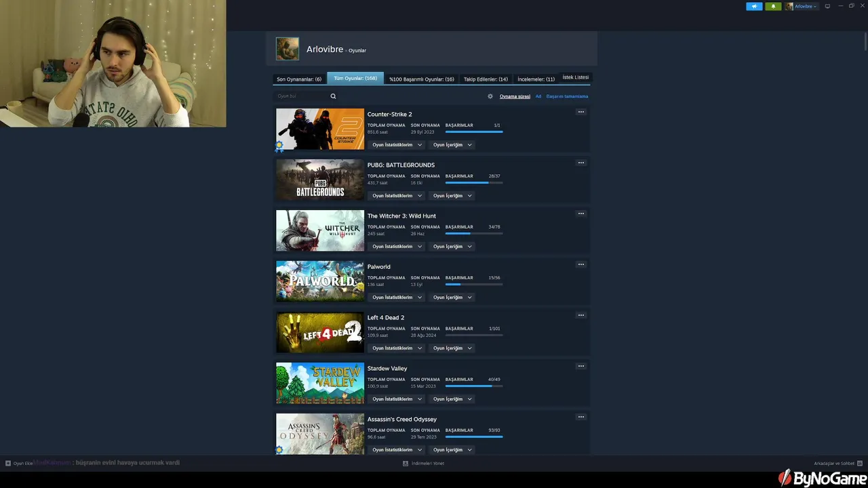The image size is (868, 488).
Task: Click the search magnifier icon
Action: [x=333, y=96]
